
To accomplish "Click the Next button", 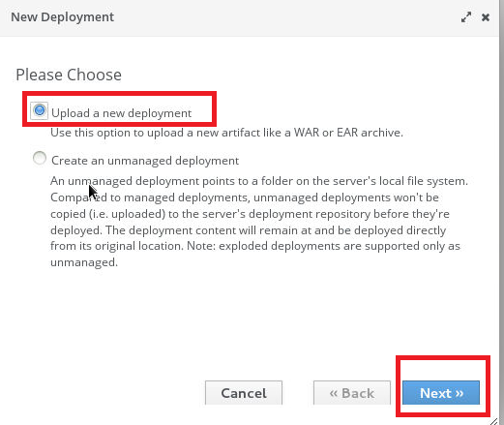I will click(441, 393).
